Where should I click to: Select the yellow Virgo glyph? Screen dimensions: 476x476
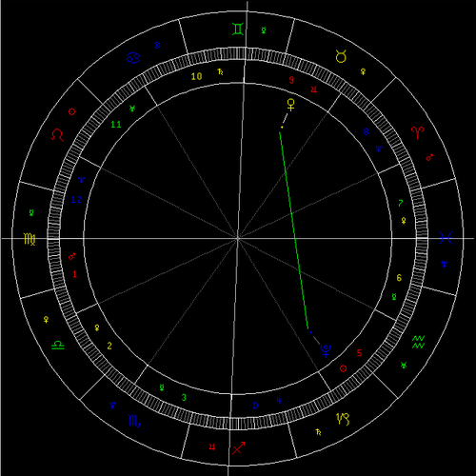tap(30, 239)
